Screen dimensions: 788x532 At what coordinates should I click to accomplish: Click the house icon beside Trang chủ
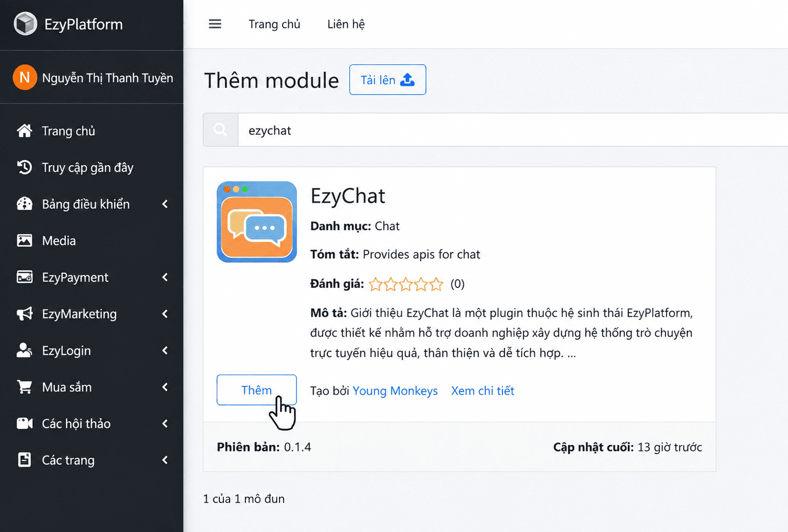[x=24, y=131]
